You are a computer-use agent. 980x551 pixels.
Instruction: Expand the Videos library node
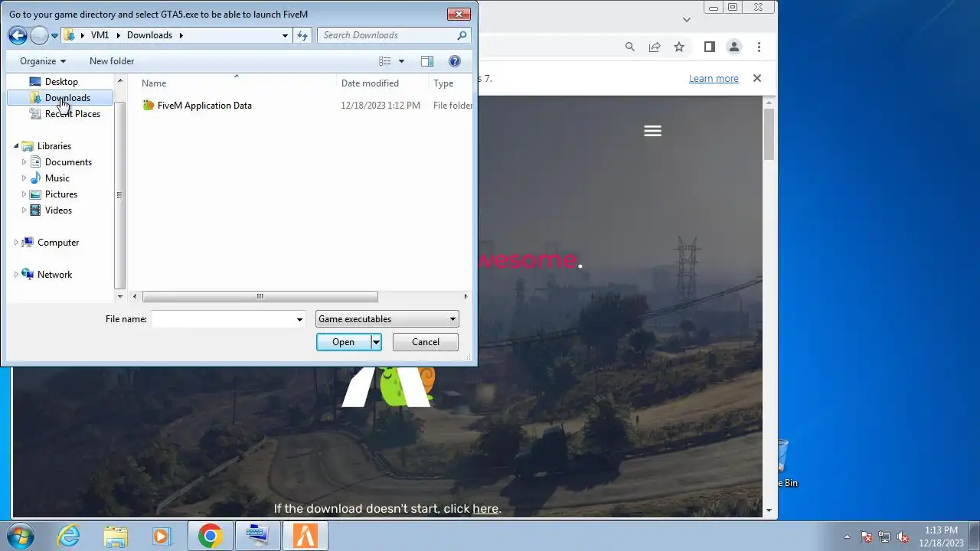[x=24, y=210]
